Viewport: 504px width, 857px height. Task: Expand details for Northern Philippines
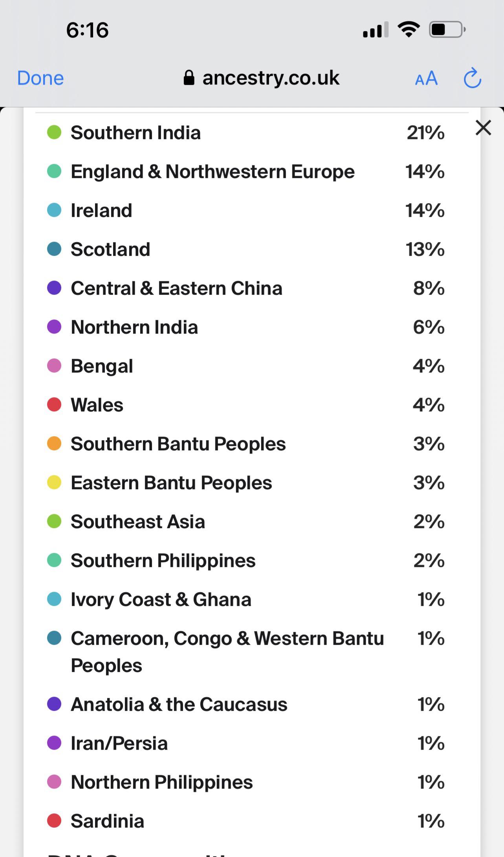pyautogui.click(x=161, y=782)
